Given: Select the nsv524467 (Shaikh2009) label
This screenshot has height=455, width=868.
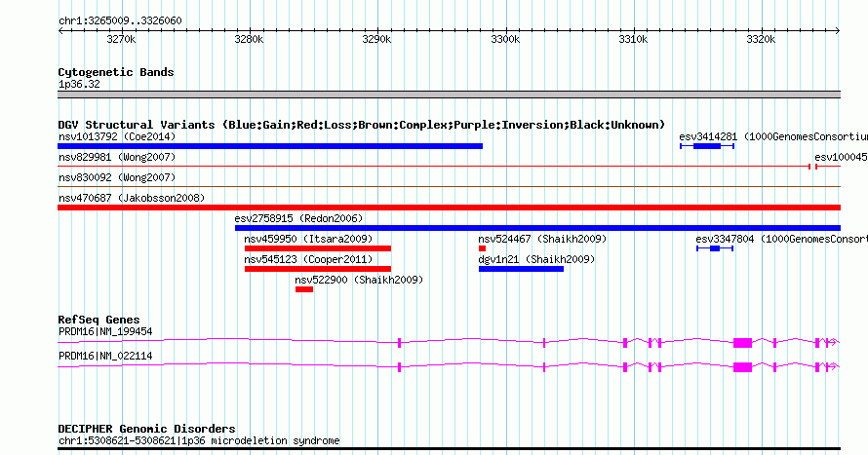Looking at the screenshot, I should [542, 239].
